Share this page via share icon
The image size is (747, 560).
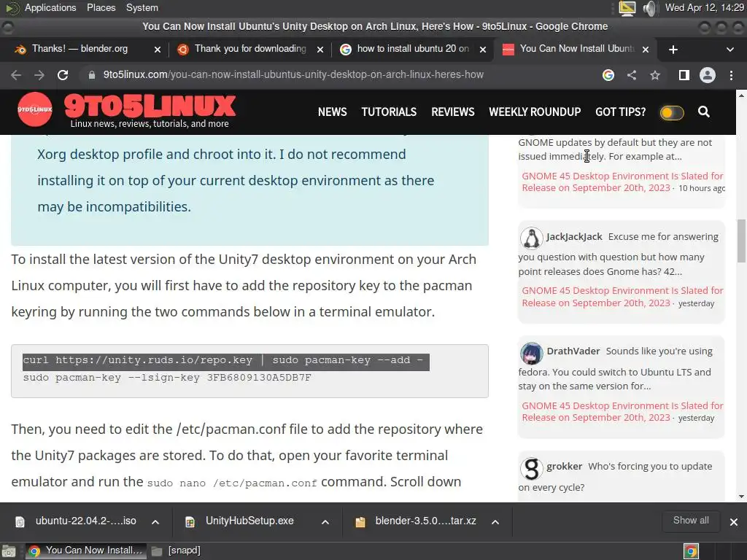(x=632, y=75)
